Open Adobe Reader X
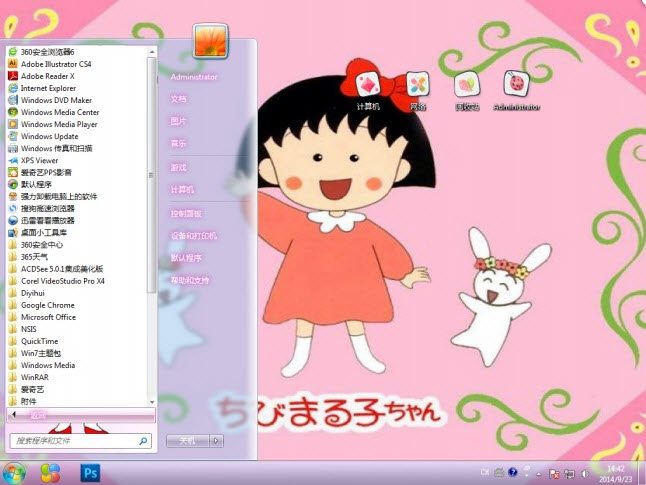 41,76
